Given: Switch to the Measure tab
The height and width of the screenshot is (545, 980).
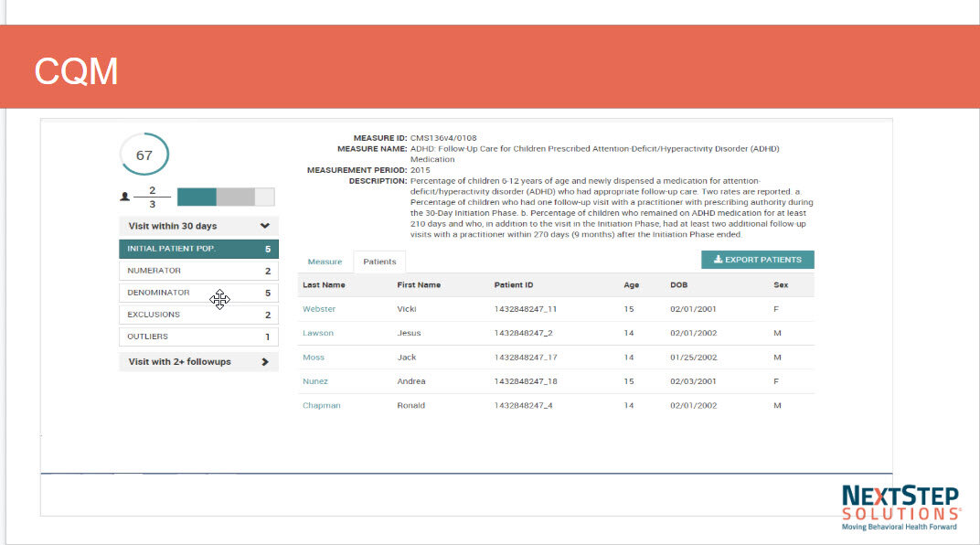Looking at the screenshot, I should (x=325, y=262).
